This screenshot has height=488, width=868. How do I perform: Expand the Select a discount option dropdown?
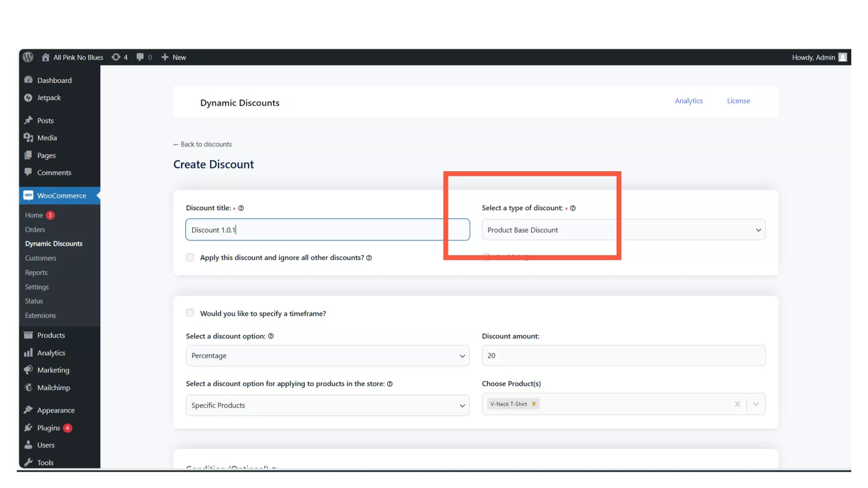pos(327,355)
